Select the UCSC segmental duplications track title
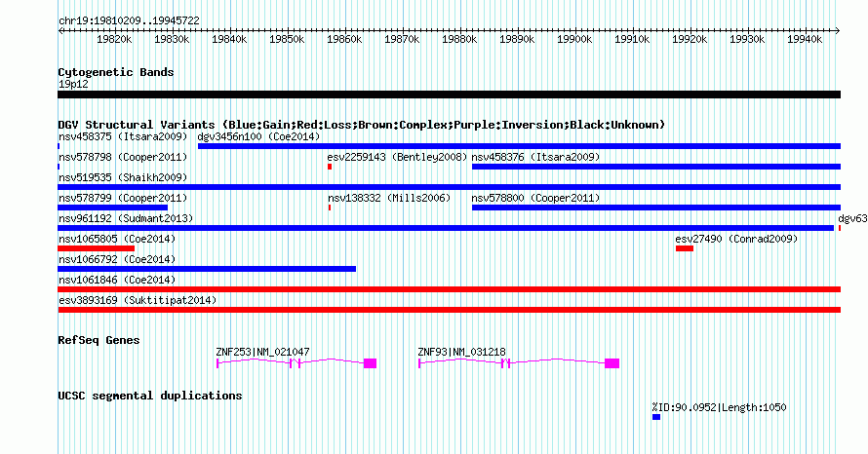 [x=150, y=396]
